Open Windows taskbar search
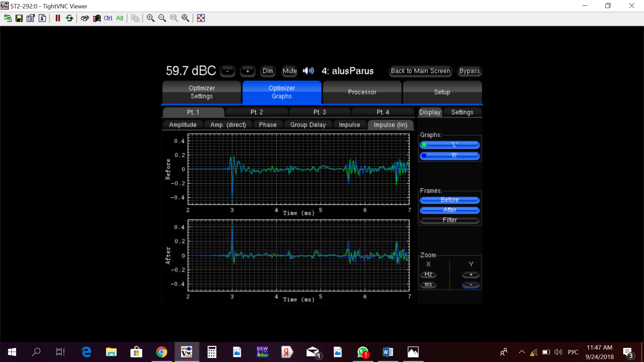 36,352
